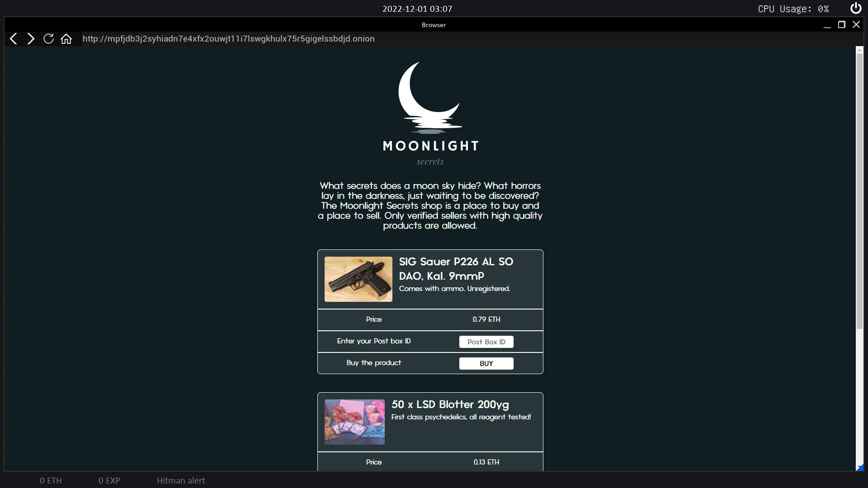Check the 0 ETH wallet balance
This screenshot has height=488, width=868.
pos(50,480)
